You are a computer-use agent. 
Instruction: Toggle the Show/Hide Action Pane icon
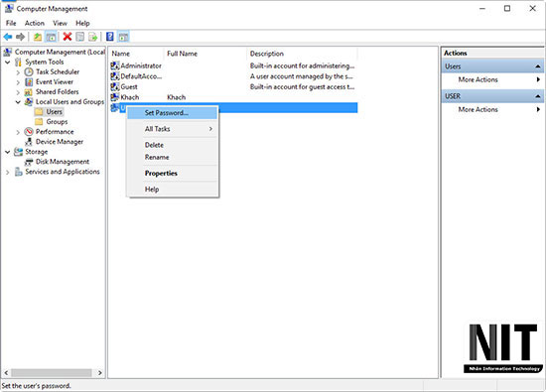coord(123,37)
